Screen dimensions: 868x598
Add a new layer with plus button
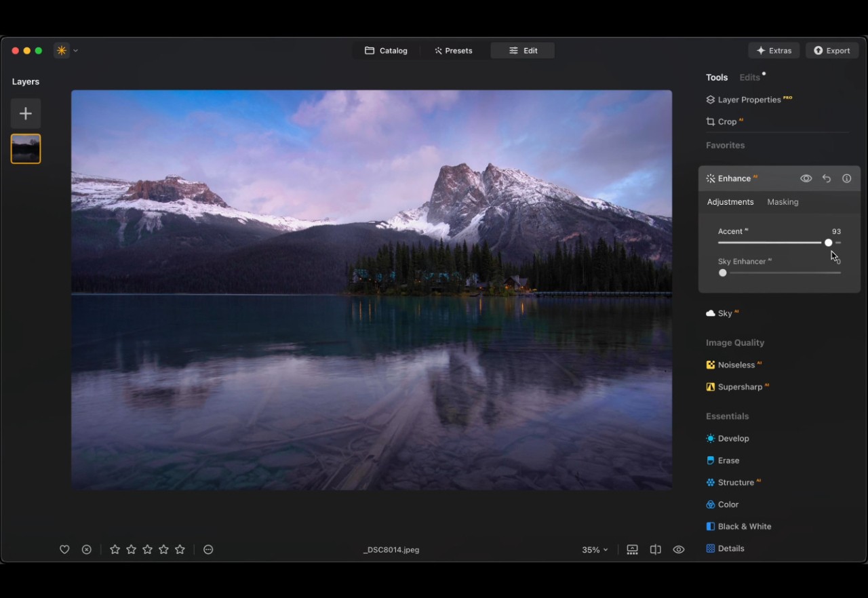click(26, 114)
